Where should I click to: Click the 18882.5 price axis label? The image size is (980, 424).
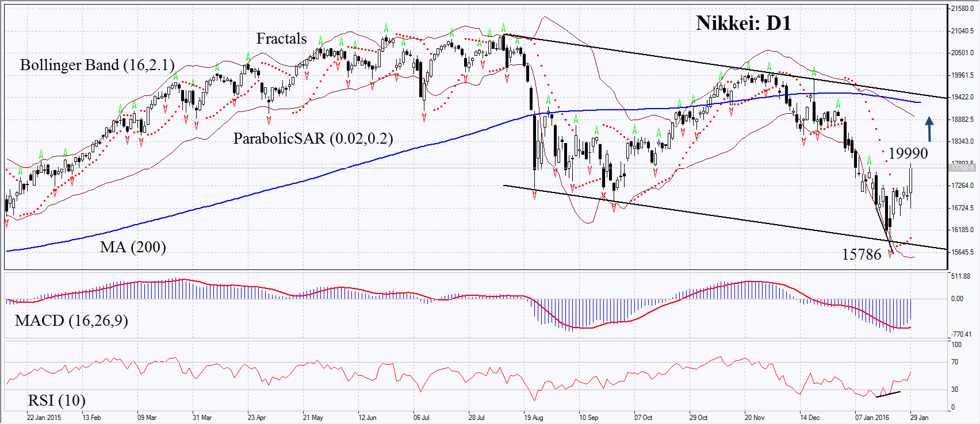pos(962,120)
